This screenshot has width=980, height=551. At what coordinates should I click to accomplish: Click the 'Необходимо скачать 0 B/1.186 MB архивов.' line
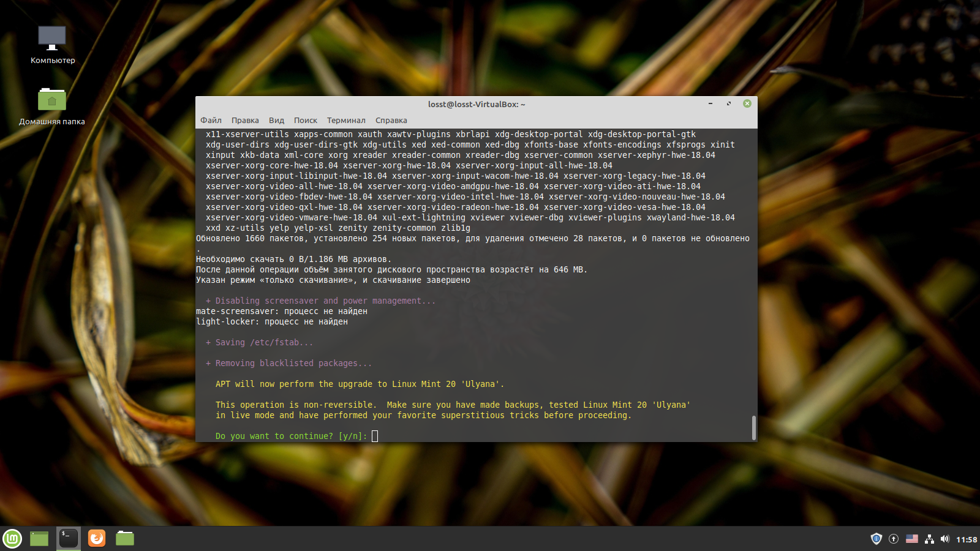tap(293, 259)
